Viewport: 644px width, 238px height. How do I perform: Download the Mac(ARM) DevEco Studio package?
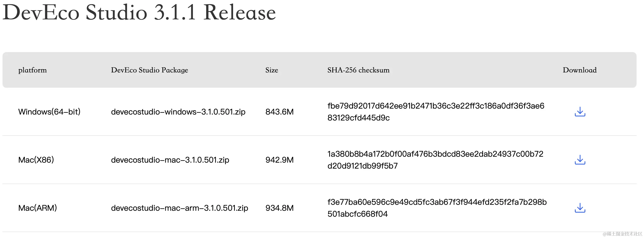tap(580, 208)
